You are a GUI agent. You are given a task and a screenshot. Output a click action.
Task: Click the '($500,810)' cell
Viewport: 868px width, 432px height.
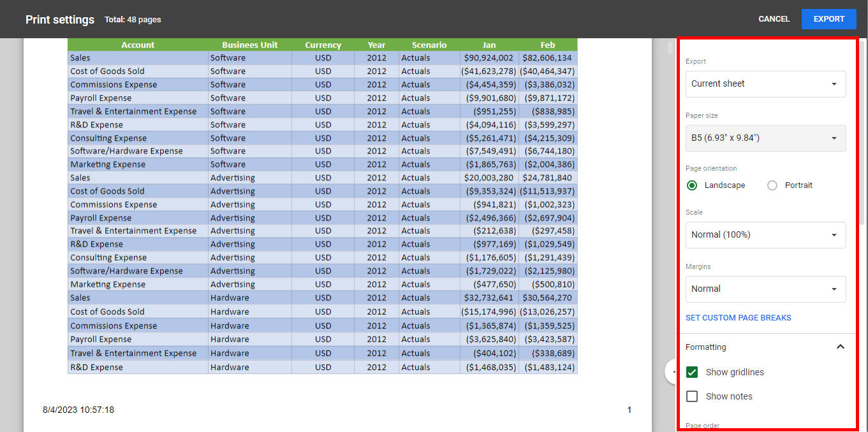tap(548, 284)
